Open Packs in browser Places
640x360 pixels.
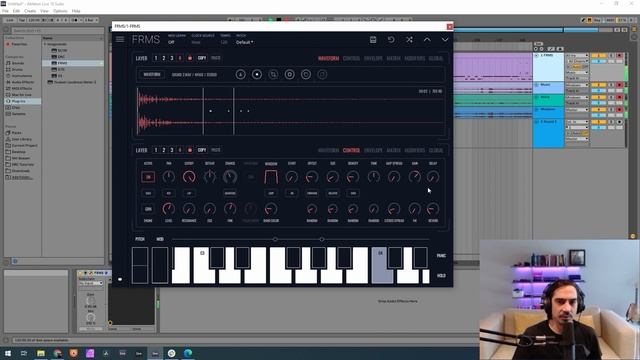[x=16, y=133]
